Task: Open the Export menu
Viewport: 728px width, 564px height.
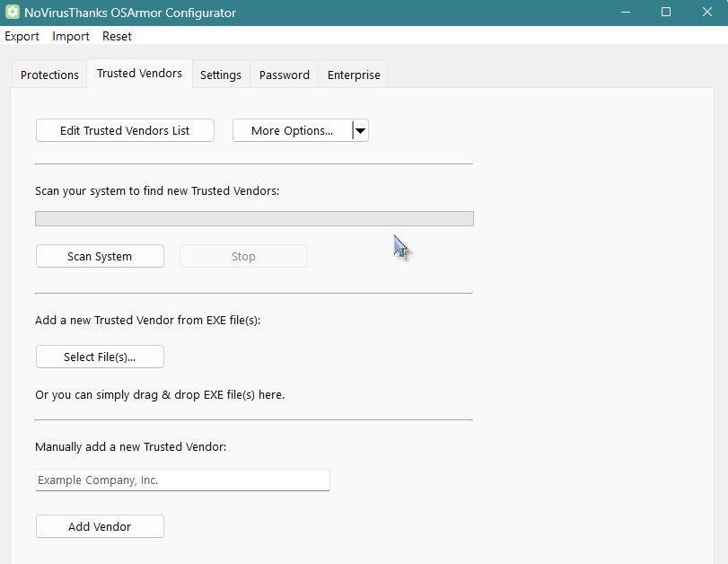Action: pos(22,36)
